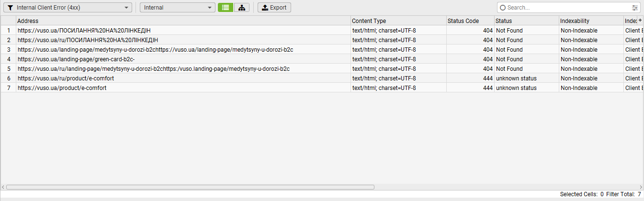Open the Internal Client Error (4xx) filter dropdown

click(68, 8)
